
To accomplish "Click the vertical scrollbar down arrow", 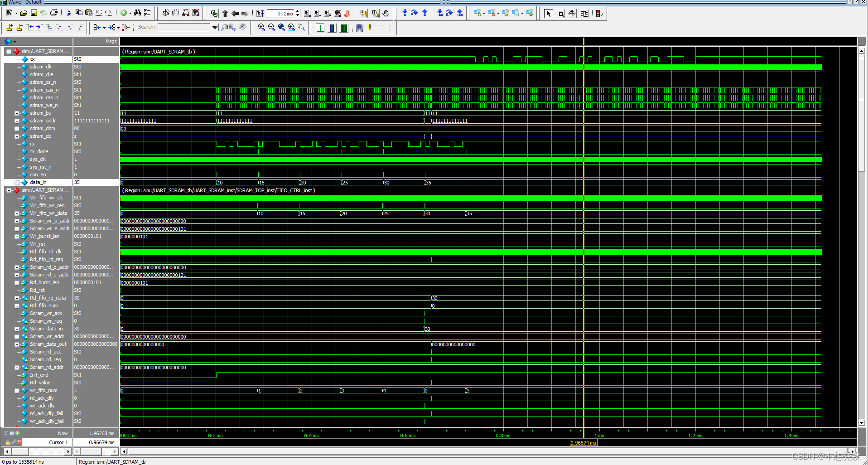I will tap(862, 422).
